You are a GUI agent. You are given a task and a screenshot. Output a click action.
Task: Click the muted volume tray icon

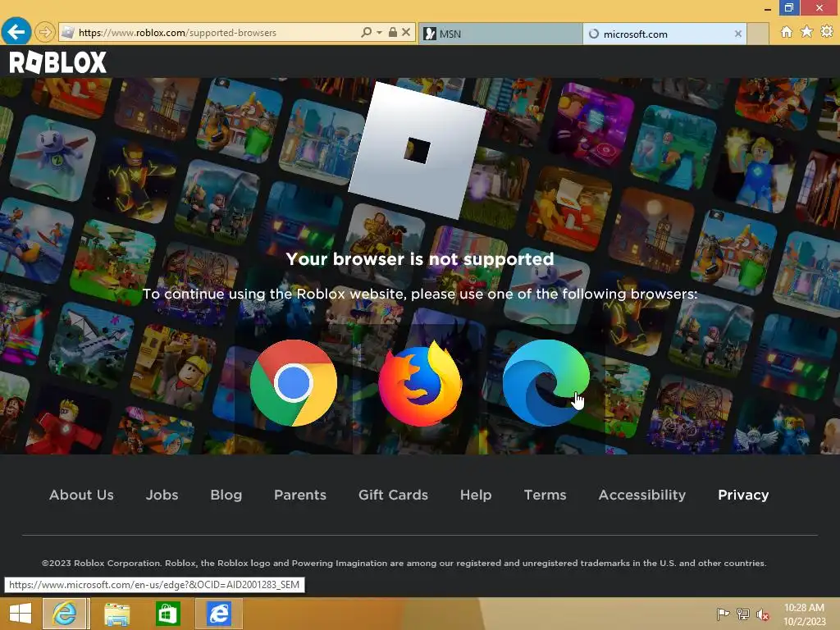coord(762,614)
